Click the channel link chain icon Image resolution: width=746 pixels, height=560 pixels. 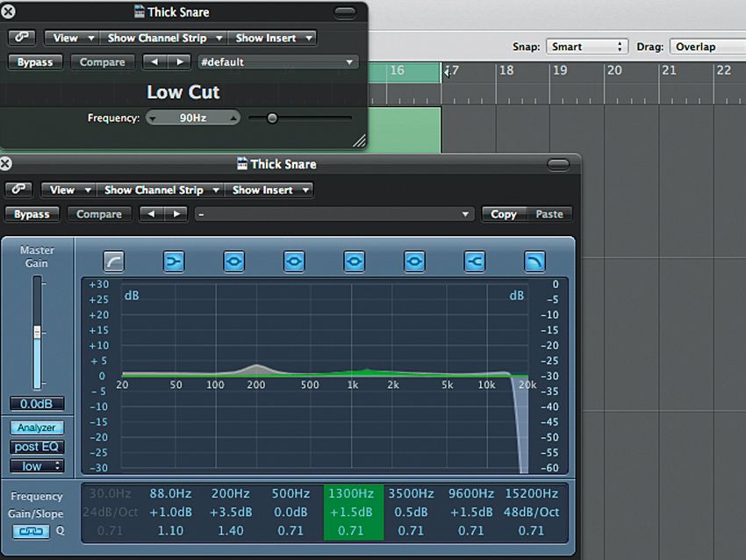[x=18, y=190]
